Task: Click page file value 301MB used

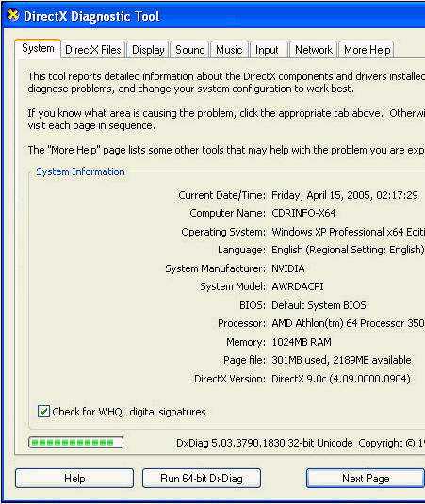Action: click(x=341, y=360)
